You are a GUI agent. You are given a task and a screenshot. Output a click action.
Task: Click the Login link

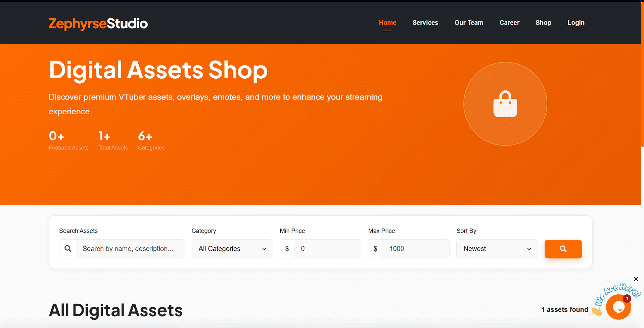(576, 23)
